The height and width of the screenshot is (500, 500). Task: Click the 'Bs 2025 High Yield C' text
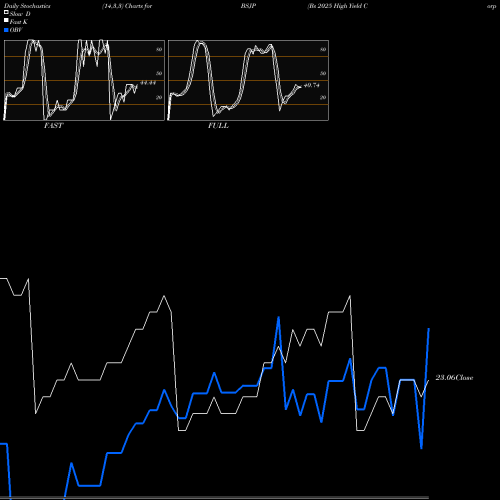click(x=337, y=6)
